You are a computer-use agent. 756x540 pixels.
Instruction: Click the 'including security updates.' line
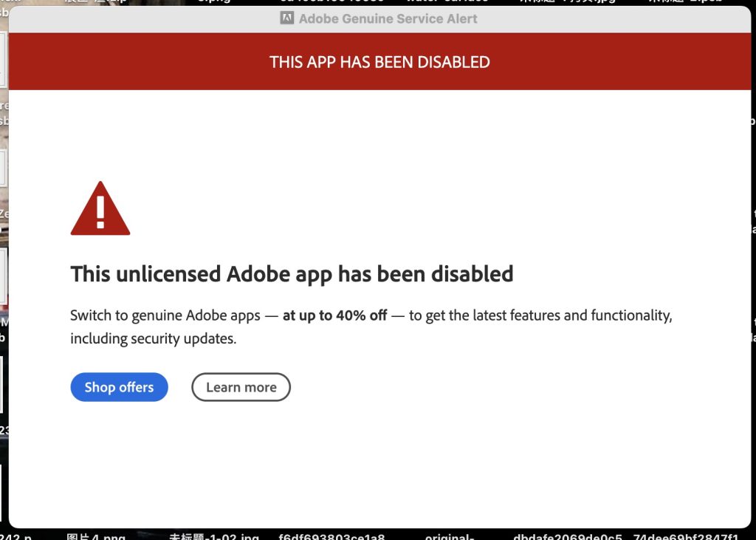tap(154, 338)
